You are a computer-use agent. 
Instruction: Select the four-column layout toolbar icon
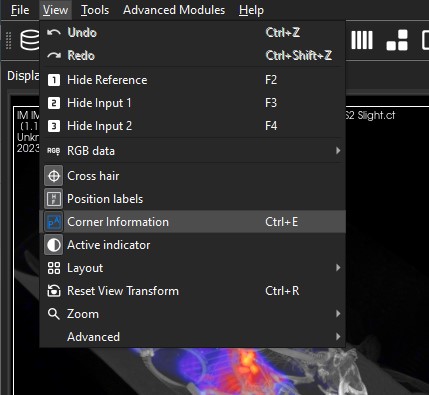click(x=362, y=40)
